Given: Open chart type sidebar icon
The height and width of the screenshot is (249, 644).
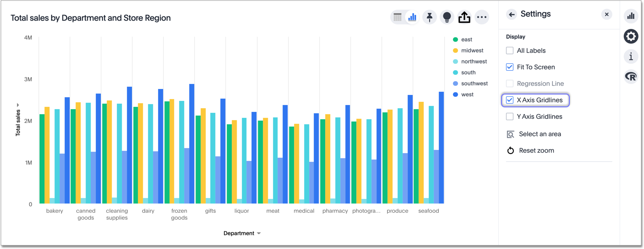Looking at the screenshot, I should [x=631, y=16].
